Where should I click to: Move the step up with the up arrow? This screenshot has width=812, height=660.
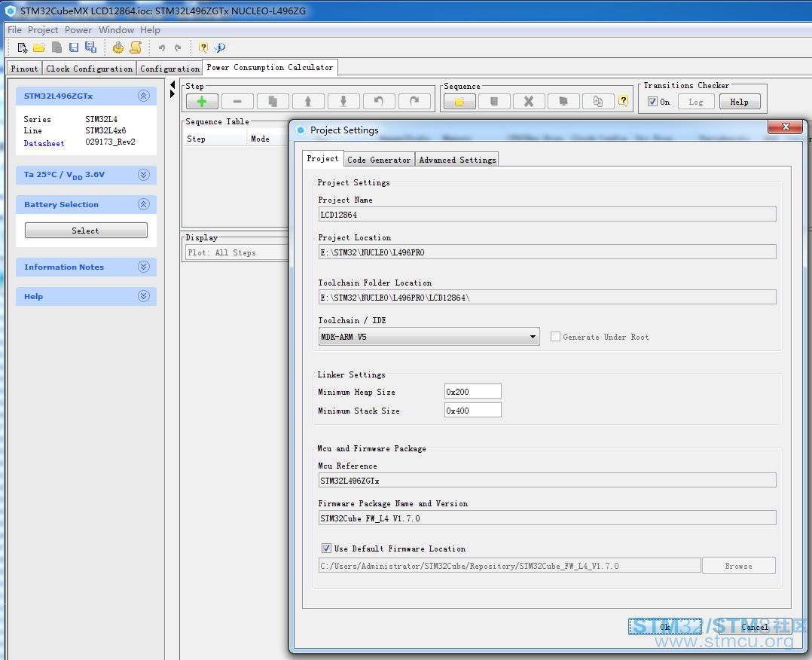[x=308, y=102]
